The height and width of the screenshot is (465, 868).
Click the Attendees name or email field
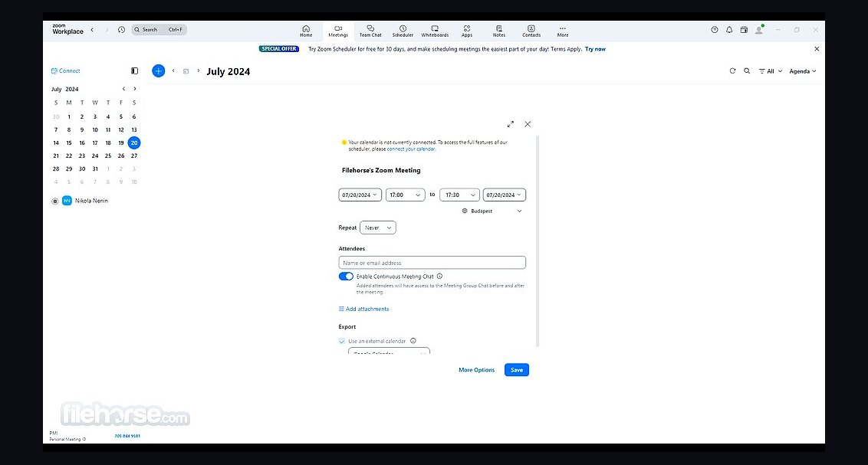tap(432, 263)
